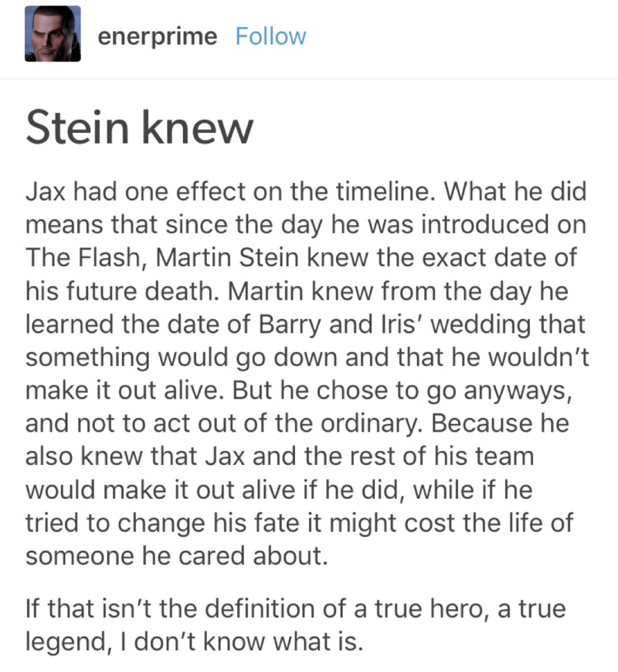This screenshot has width=618, height=672.
Task: Click the phrase 'The Flash' in the post
Action: click(x=83, y=257)
